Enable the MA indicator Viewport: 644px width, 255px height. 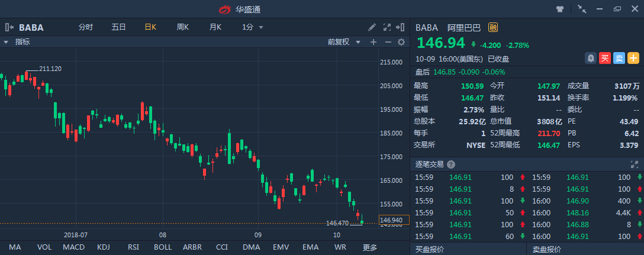(x=15, y=247)
